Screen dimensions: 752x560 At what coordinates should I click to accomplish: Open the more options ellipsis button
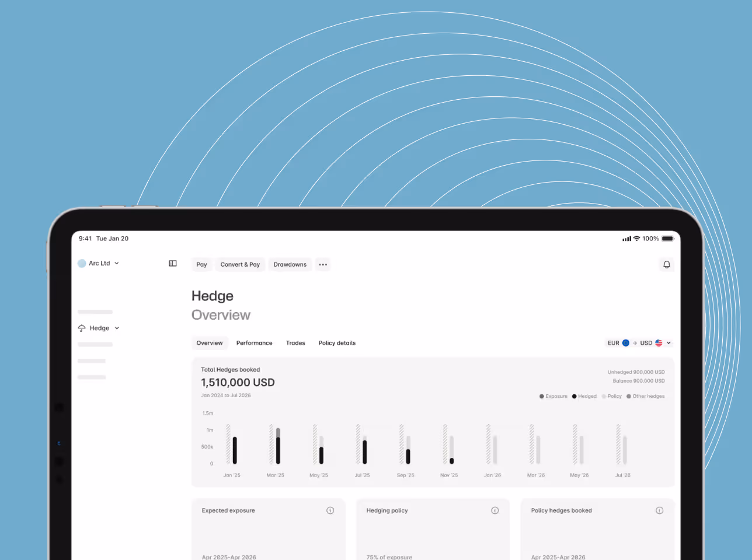pyautogui.click(x=323, y=265)
